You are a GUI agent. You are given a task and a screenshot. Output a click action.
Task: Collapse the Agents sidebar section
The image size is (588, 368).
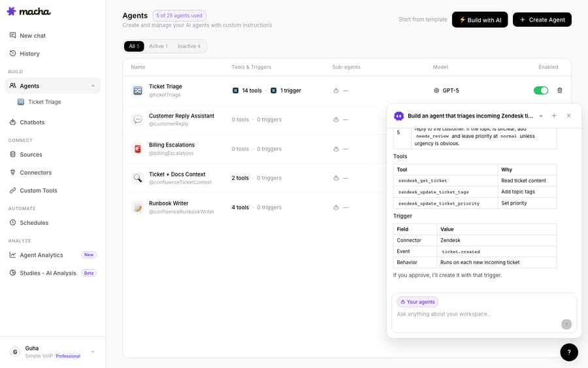click(93, 86)
